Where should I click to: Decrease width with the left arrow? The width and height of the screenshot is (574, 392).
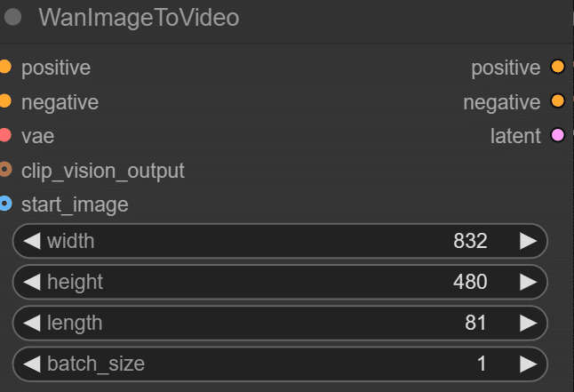(32, 241)
